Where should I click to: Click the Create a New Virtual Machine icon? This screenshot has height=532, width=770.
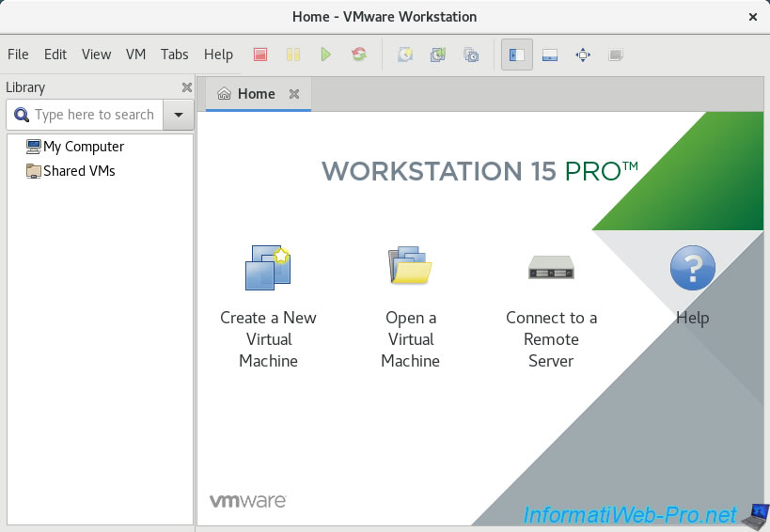pyautogui.click(x=268, y=268)
